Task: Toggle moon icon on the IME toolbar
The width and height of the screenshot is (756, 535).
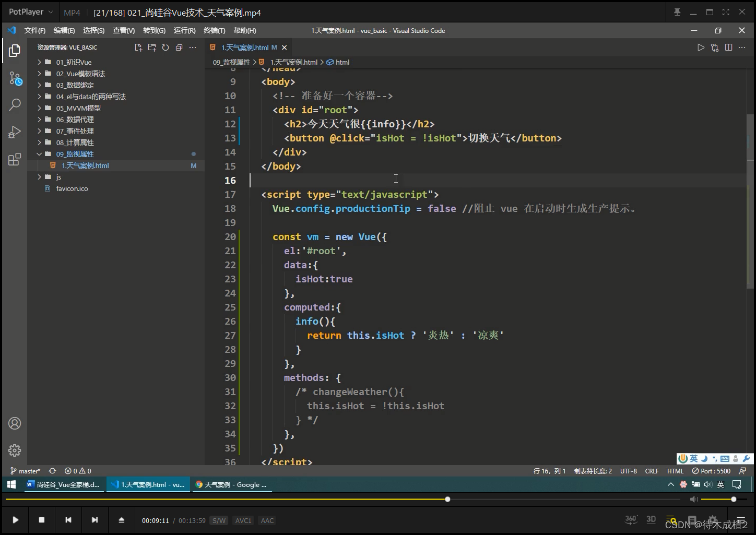Action: point(704,459)
